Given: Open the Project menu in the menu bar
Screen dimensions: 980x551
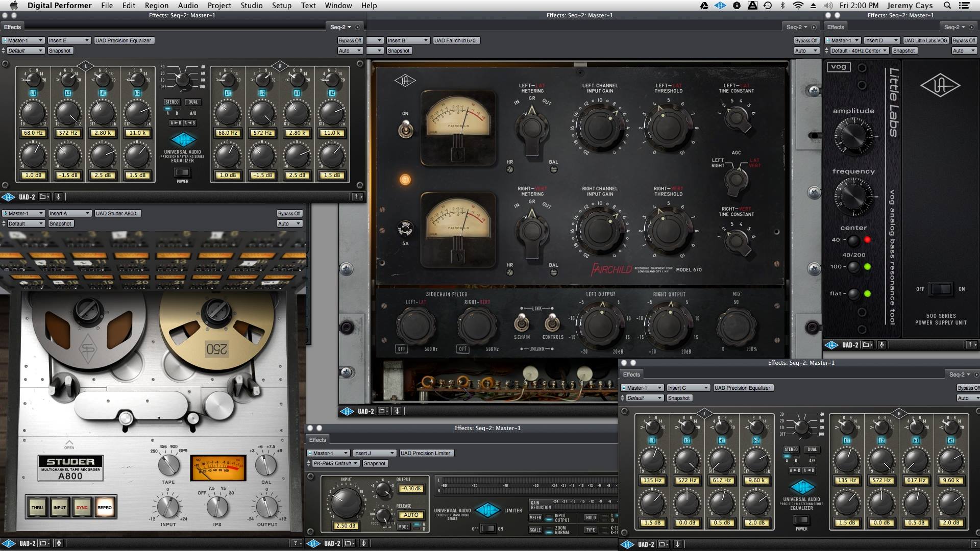Looking at the screenshot, I should pos(219,6).
